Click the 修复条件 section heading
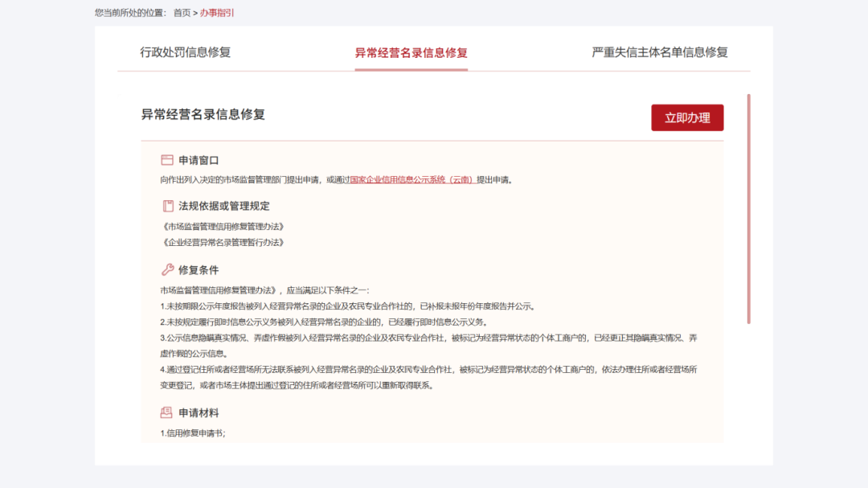Image resolution: width=868 pixels, height=488 pixels. pos(199,270)
